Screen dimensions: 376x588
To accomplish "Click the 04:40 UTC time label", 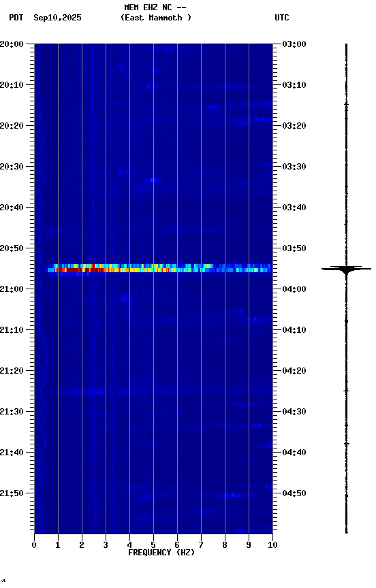I will point(294,453).
